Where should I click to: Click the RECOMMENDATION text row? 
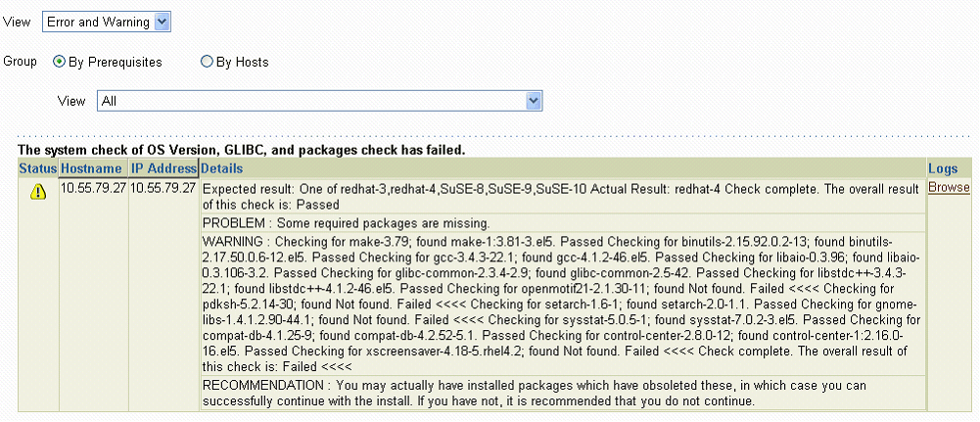coord(562,394)
